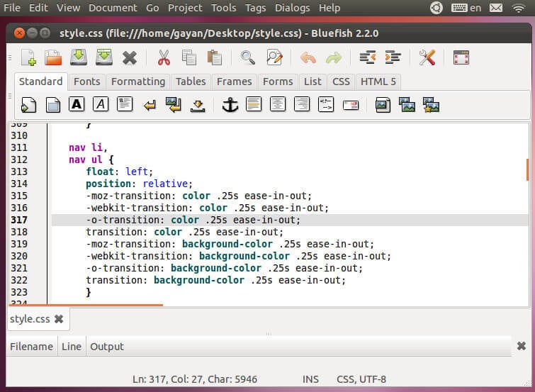The height and width of the screenshot is (392, 535).
Task: Close the style.css document tab
Action: (59, 319)
